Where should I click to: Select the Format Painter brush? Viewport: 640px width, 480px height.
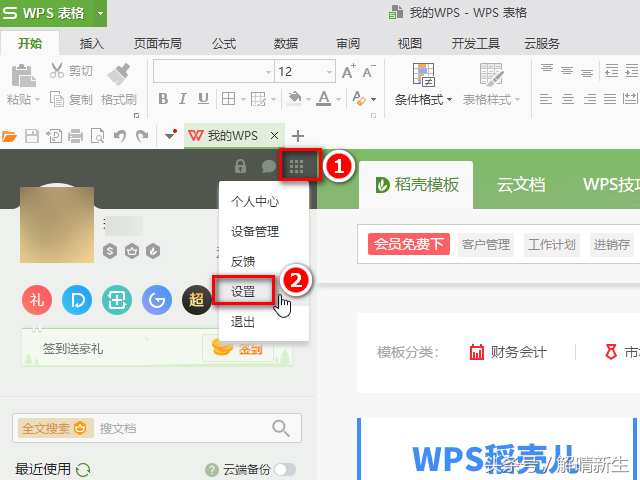(118, 74)
